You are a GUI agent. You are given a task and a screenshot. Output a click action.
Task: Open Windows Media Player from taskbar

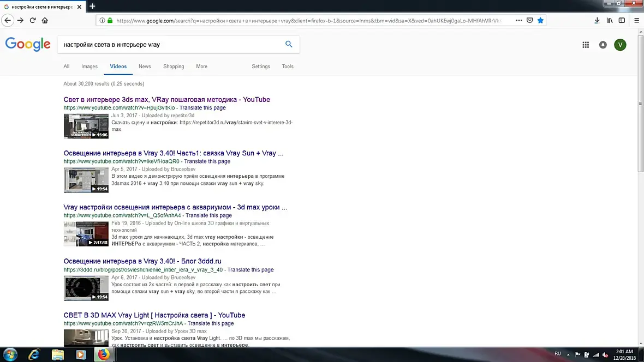pos(81,354)
